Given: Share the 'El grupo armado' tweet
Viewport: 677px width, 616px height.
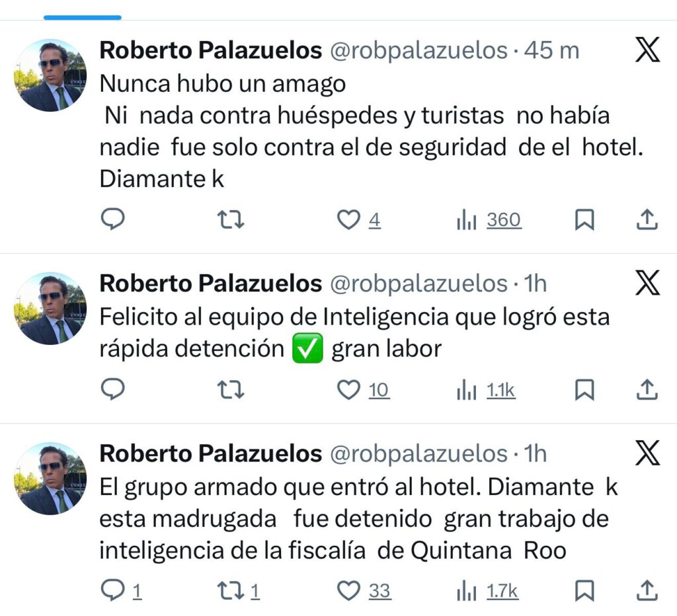Looking at the screenshot, I should [x=647, y=590].
